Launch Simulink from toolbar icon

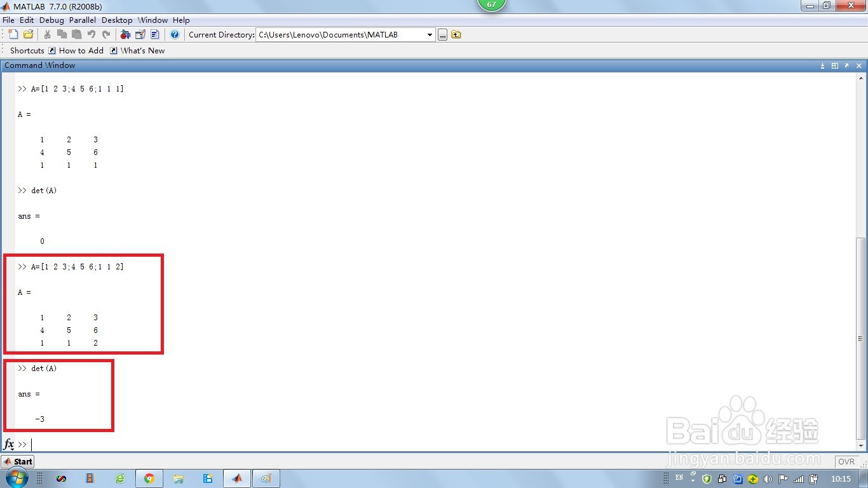pyautogui.click(x=125, y=34)
